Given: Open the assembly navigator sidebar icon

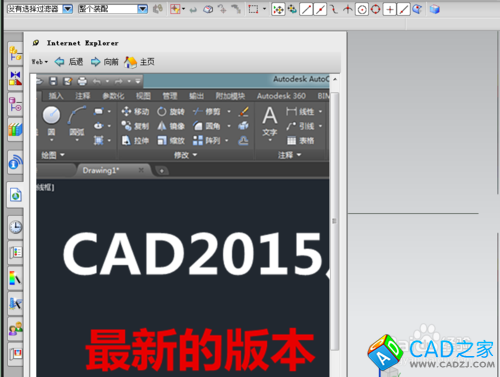Looking at the screenshot, I should point(15,54).
